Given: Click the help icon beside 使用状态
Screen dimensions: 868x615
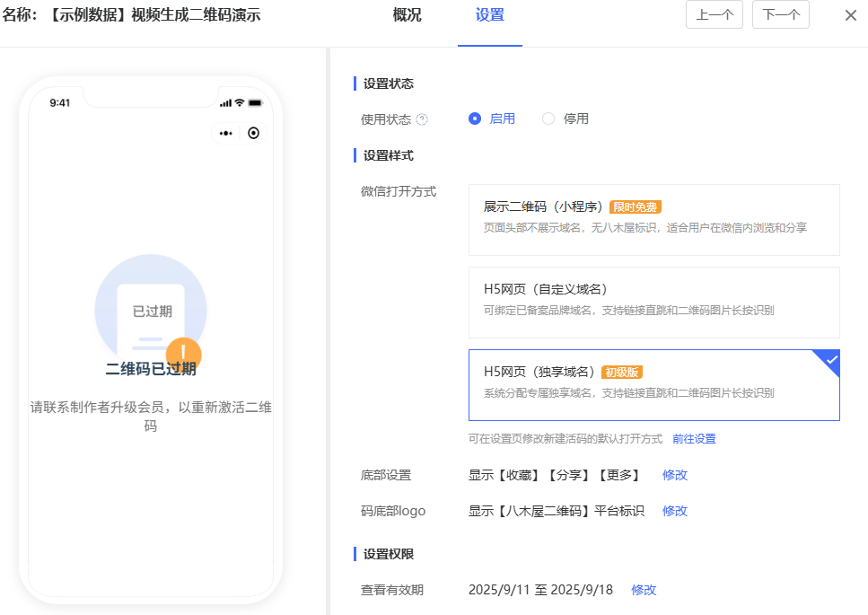Looking at the screenshot, I should 422,119.
